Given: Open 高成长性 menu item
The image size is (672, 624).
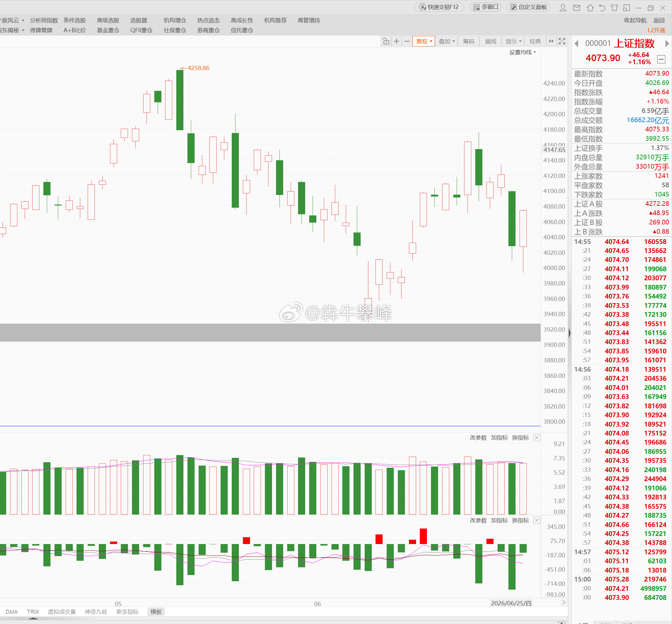Looking at the screenshot, I should (242, 20).
